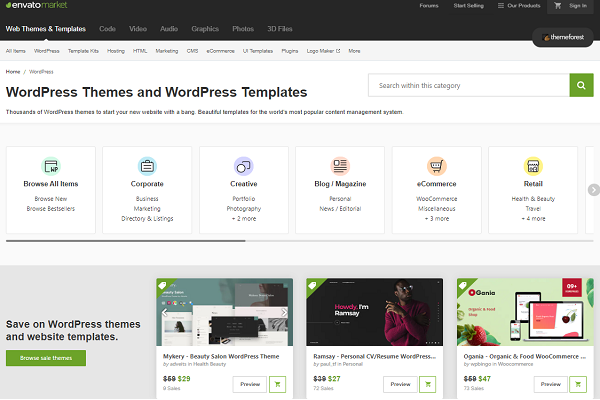The width and height of the screenshot is (600, 400).
Task: Open Ramsay theme thumbnail
Action: (x=375, y=312)
